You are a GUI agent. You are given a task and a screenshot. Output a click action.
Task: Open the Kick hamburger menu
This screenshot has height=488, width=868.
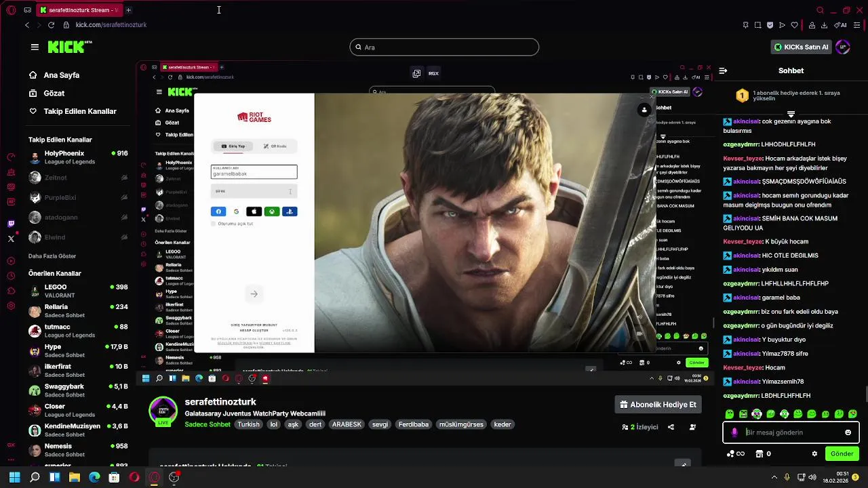35,47
